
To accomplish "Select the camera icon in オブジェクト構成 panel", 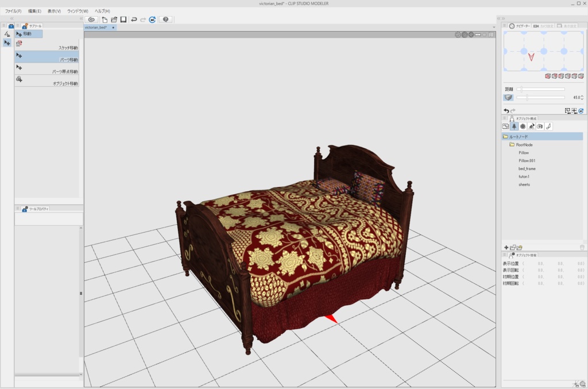I will pyautogui.click(x=540, y=126).
